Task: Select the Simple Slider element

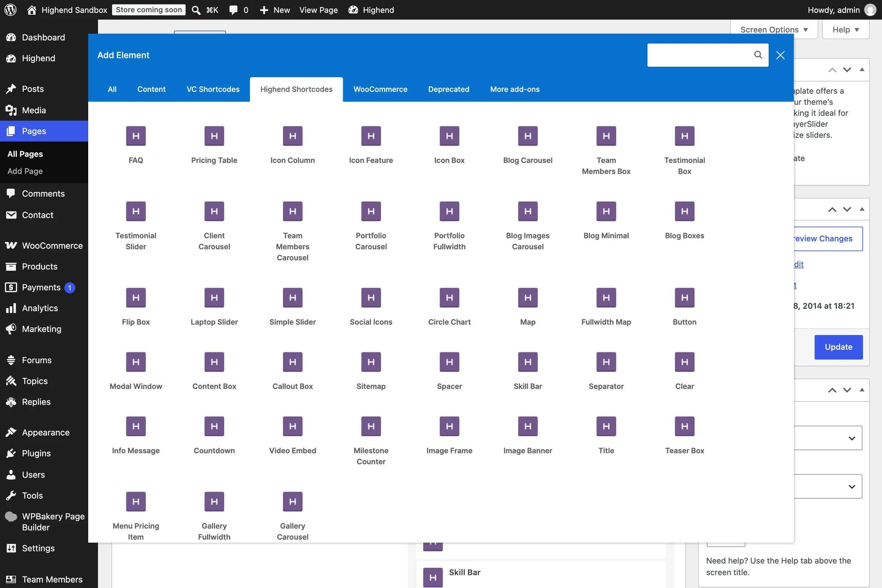Action: tap(293, 307)
